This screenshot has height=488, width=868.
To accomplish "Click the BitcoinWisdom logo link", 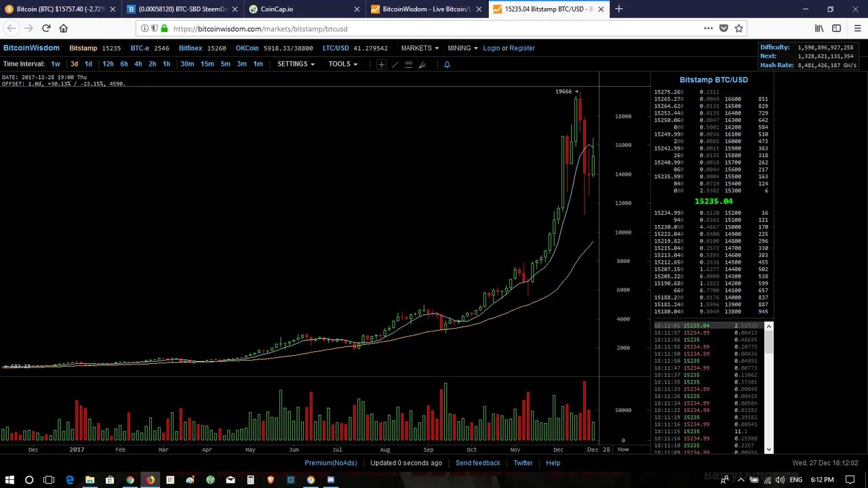I will (31, 48).
